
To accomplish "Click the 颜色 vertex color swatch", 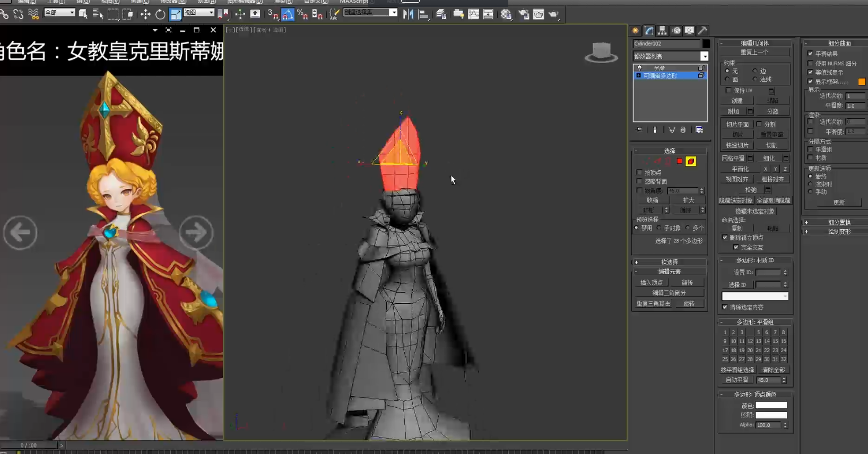I will (x=771, y=406).
